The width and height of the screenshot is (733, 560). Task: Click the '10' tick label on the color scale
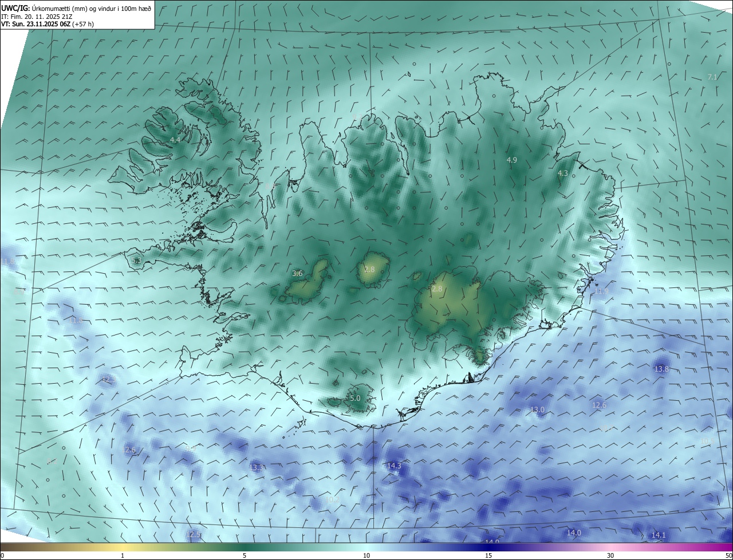pos(366,555)
